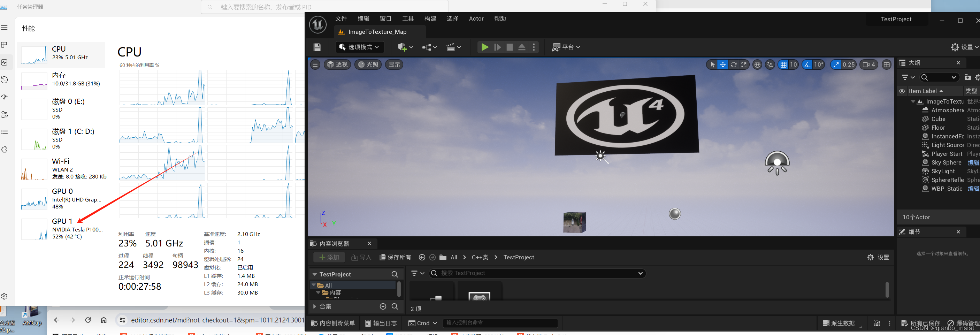Open the 工具 menu in Unreal
Image resolution: width=980 pixels, height=335 pixels.
[x=408, y=19]
